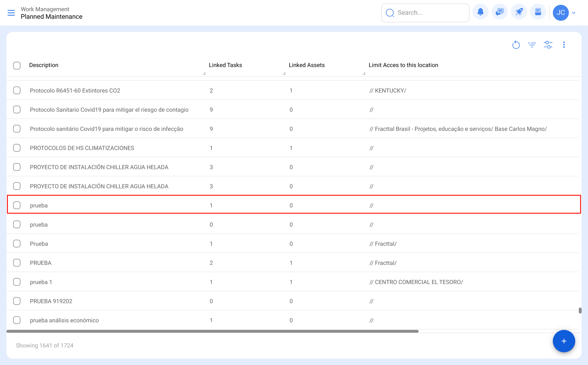Open the navigation hamburger menu
The height and width of the screenshot is (365, 588).
(11, 13)
